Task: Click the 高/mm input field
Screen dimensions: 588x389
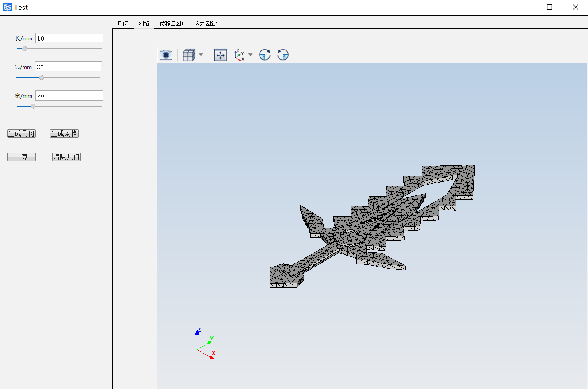Action: 69,67
